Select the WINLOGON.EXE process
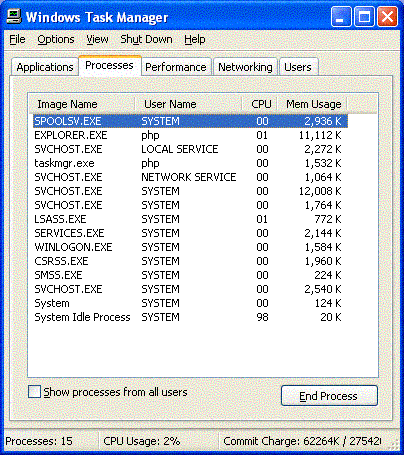Viewport: 404px width, 455px height. click(x=190, y=247)
